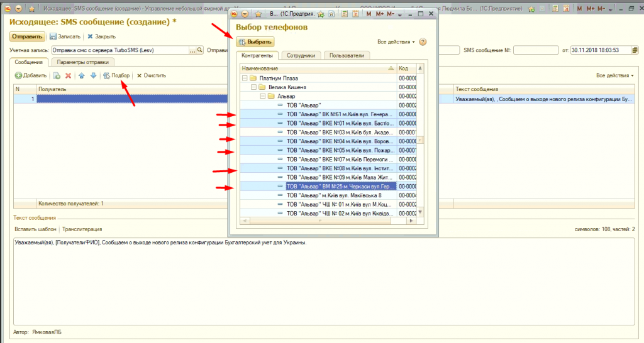The image size is (644, 343).
Task: Click the copy-row icon next to Добавить
Action: [x=57, y=75]
